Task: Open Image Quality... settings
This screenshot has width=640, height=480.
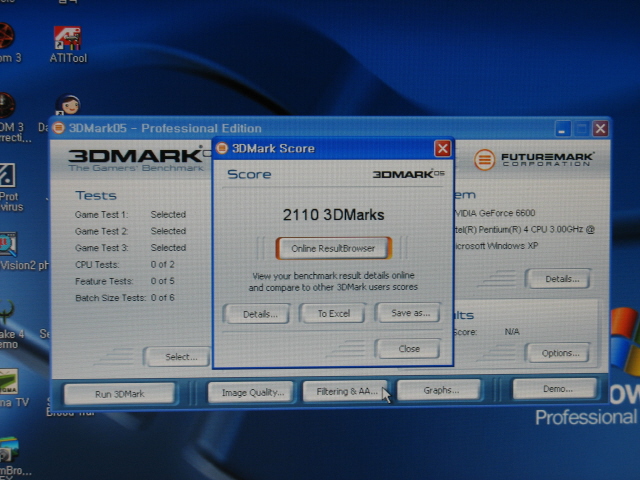Action: (x=252, y=393)
